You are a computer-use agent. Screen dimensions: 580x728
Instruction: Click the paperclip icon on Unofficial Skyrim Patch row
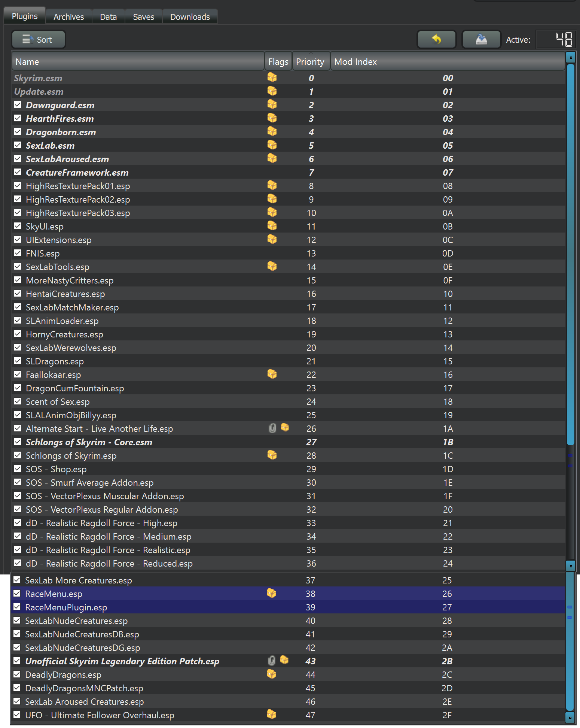click(x=272, y=661)
